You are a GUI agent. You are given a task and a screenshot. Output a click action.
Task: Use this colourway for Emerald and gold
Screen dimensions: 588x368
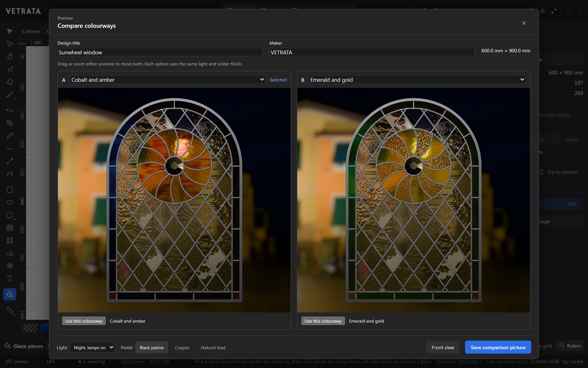click(x=323, y=321)
